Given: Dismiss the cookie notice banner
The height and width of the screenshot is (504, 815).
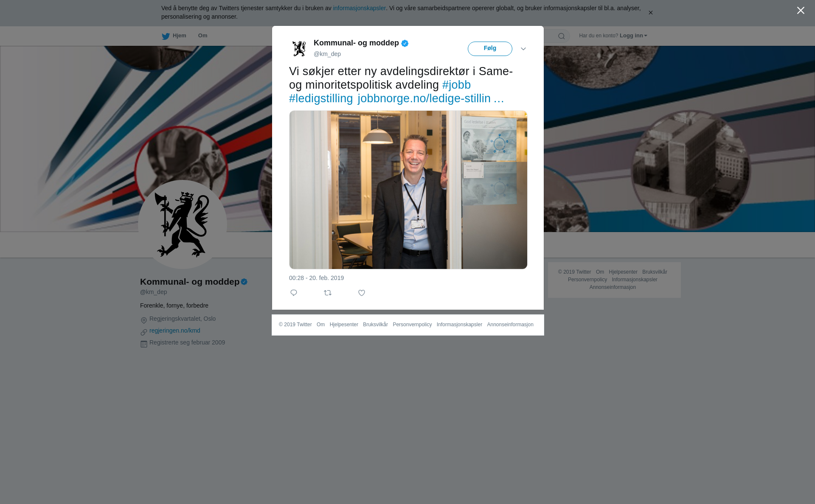Looking at the screenshot, I should click(650, 13).
